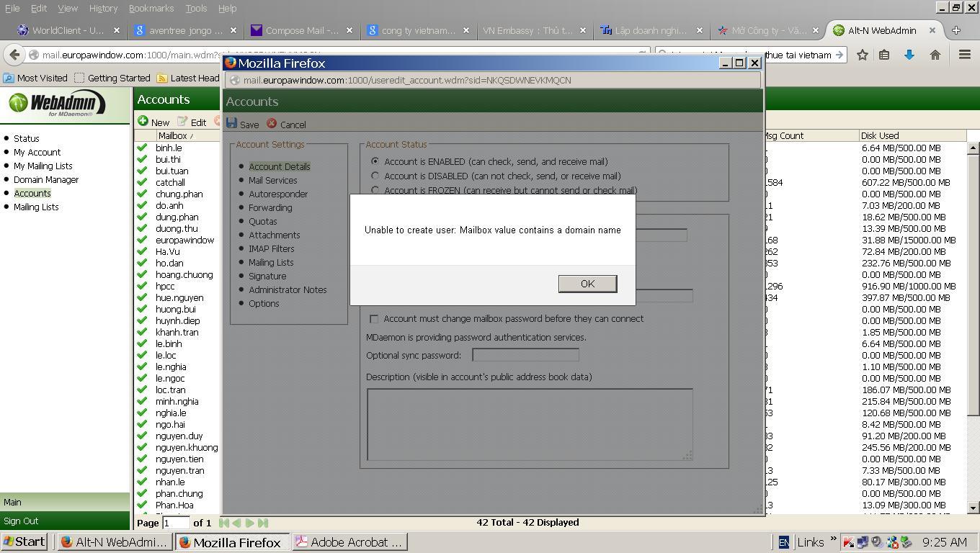
Task: Click green check icon for catchall
Action: click(x=142, y=182)
